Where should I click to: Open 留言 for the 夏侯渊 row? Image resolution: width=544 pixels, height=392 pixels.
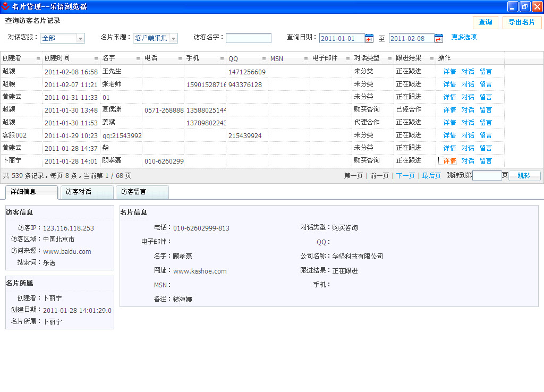(486, 109)
